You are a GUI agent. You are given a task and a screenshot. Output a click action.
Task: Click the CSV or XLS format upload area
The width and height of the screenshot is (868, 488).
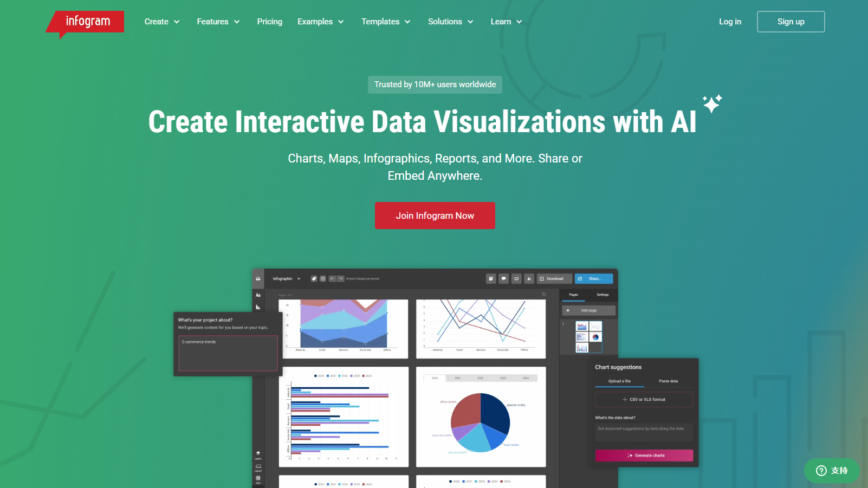644,400
